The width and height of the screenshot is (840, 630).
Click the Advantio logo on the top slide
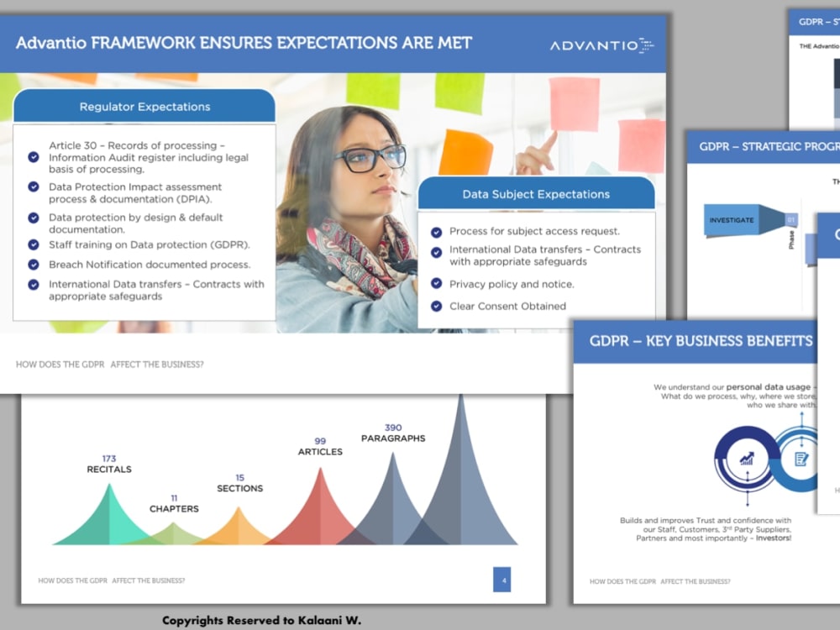pyautogui.click(x=601, y=45)
